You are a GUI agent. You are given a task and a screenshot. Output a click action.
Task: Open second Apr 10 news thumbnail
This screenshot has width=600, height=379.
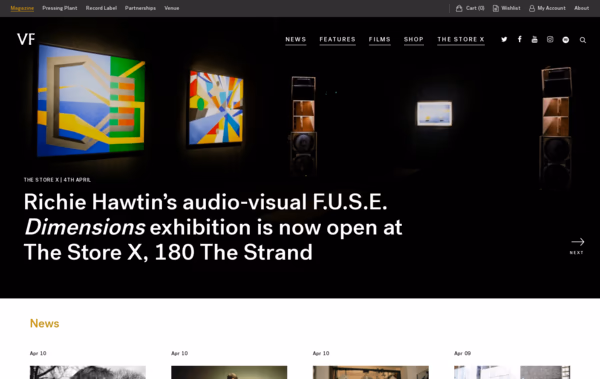[229, 372]
